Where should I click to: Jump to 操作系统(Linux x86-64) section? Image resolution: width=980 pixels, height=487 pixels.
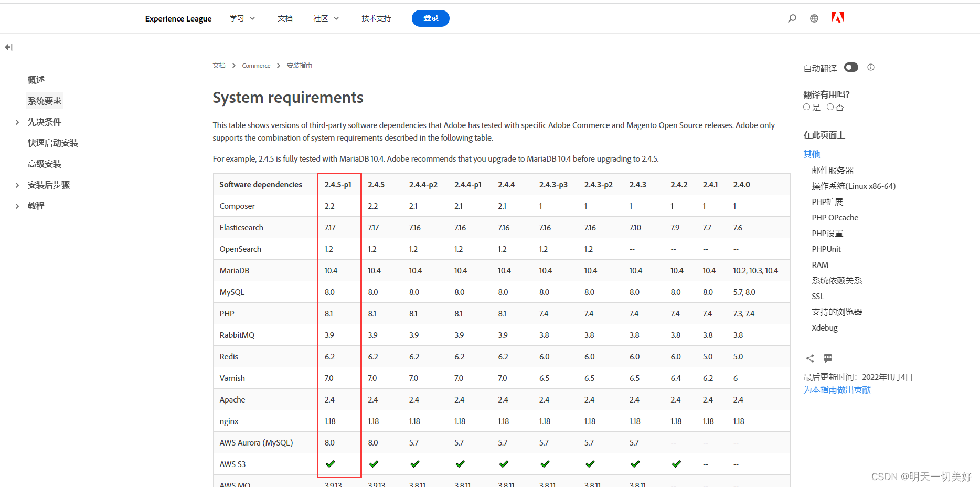coord(854,186)
